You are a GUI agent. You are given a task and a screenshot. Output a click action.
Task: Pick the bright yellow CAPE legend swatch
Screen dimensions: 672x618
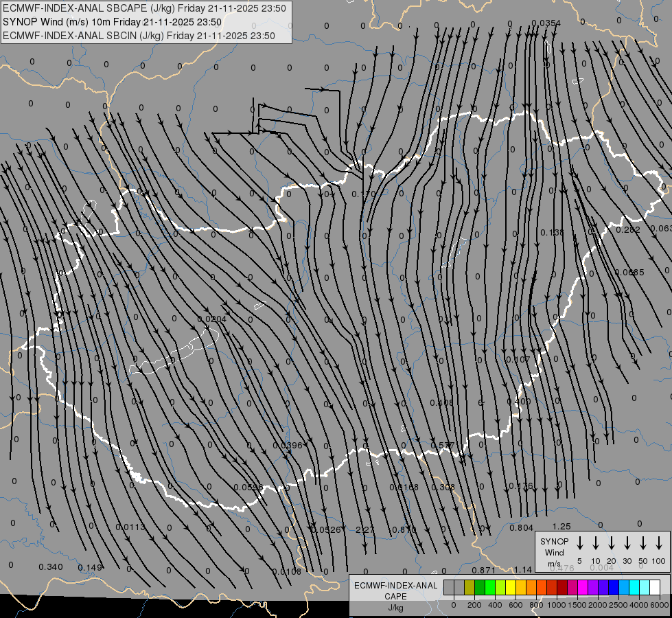tap(511, 588)
